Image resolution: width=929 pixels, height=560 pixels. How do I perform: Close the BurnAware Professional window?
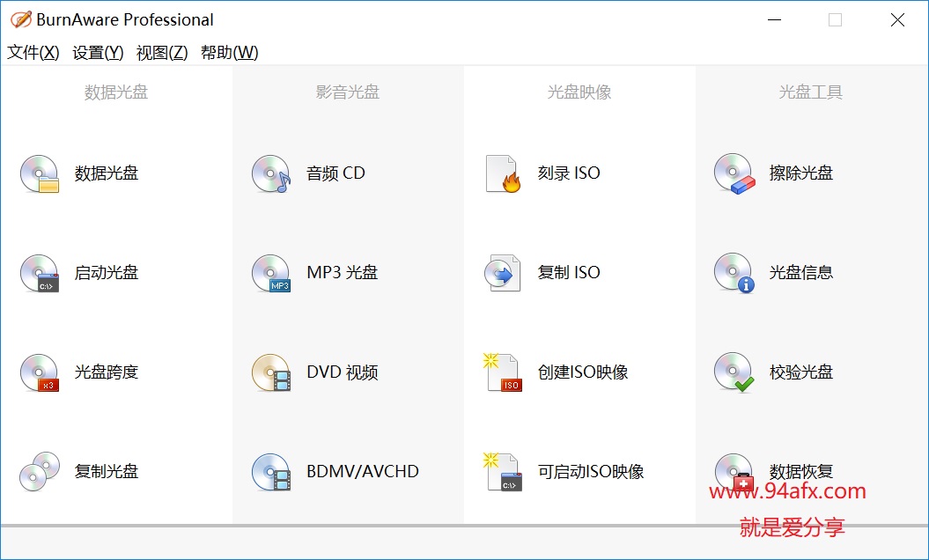tap(897, 19)
